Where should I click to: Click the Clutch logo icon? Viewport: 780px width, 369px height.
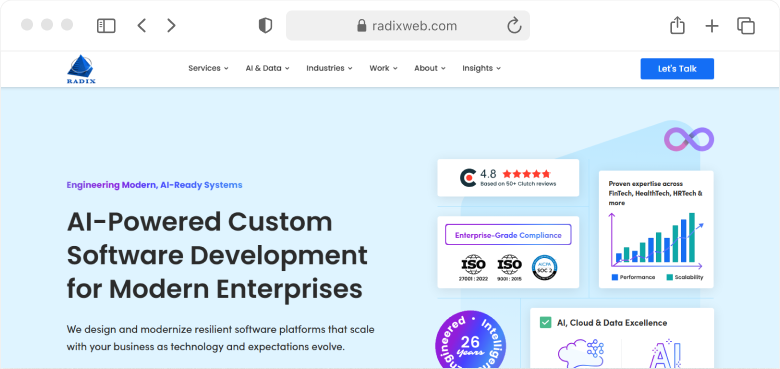click(468, 178)
